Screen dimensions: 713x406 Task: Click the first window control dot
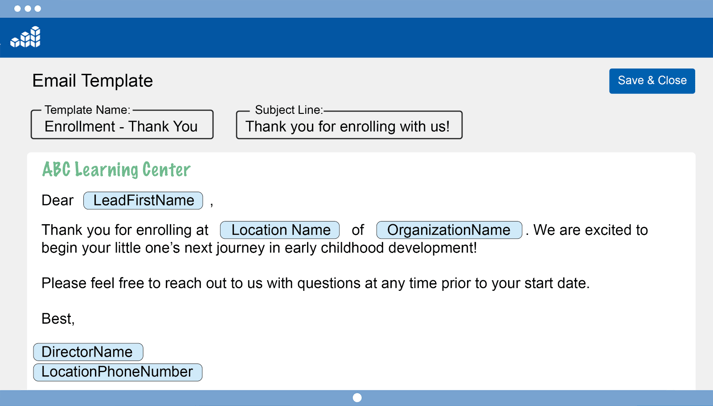pos(17,9)
